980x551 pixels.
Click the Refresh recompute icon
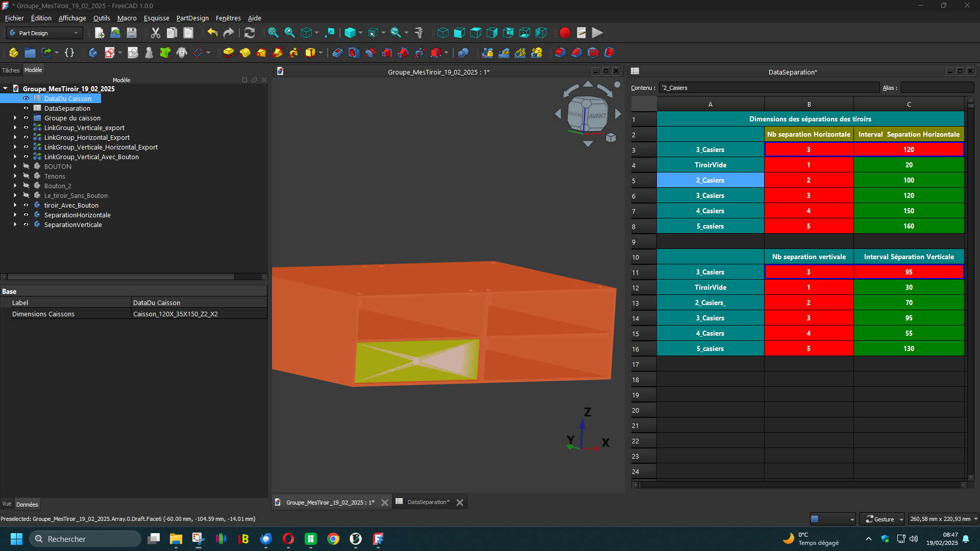[249, 33]
